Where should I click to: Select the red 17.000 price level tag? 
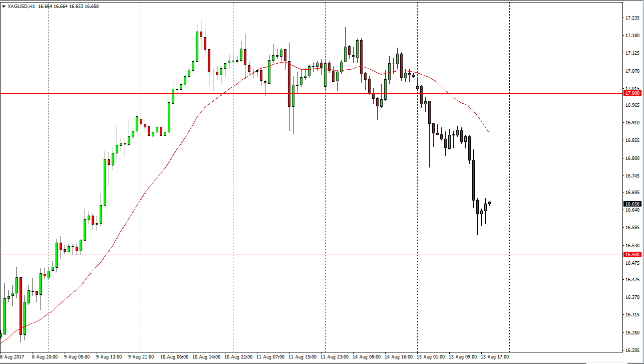pos(632,93)
